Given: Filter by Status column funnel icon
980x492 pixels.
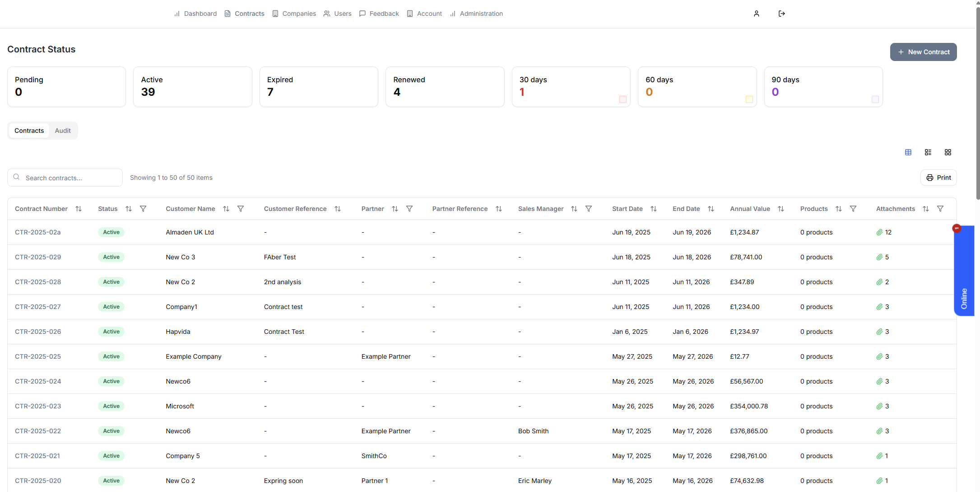Looking at the screenshot, I should point(143,209).
